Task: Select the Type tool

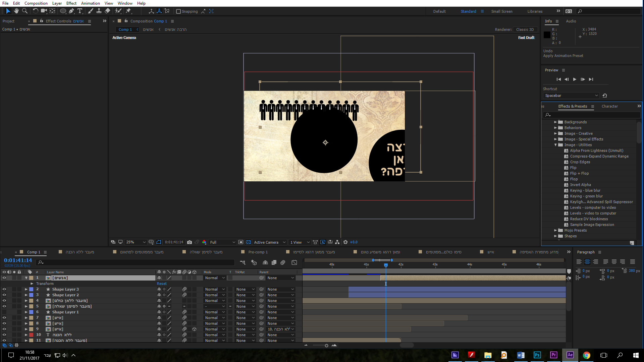Action: (x=80, y=11)
